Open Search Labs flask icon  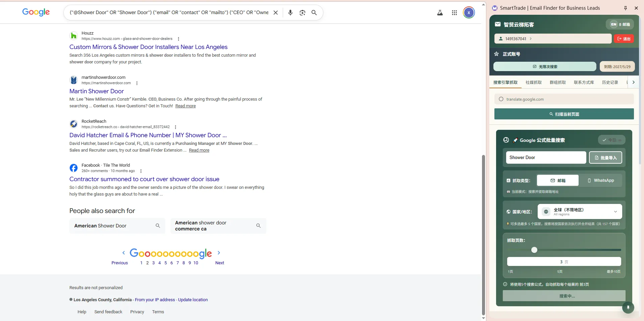[440, 13]
